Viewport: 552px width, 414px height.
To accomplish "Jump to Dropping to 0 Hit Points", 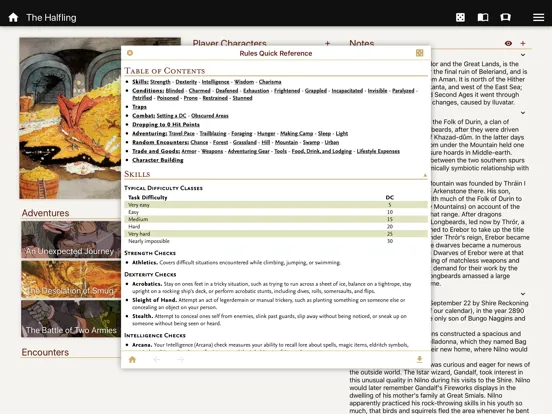I will coord(166,124).
